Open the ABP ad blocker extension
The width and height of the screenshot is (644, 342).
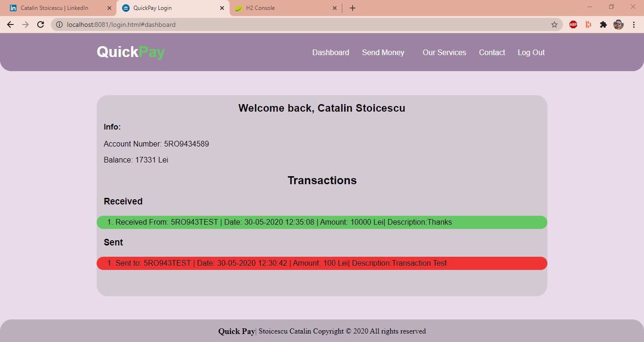click(573, 24)
